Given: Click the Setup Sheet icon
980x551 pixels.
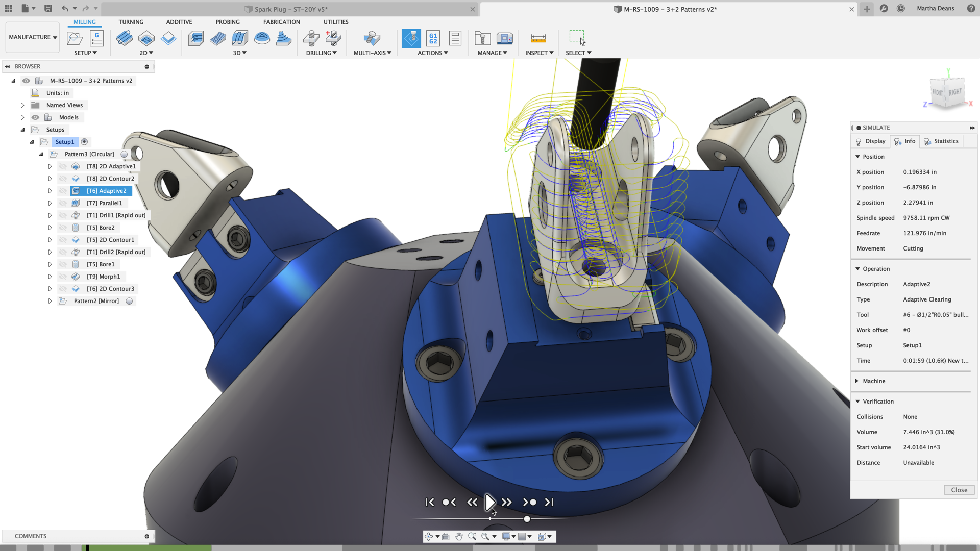Looking at the screenshot, I should [x=455, y=38].
